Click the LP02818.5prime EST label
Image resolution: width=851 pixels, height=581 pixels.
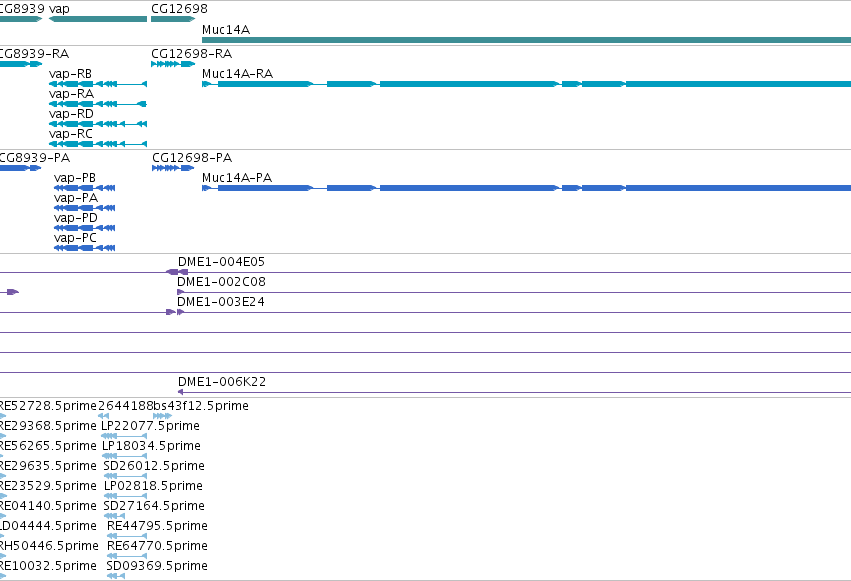pyautogui.click(x=153, y=486)
